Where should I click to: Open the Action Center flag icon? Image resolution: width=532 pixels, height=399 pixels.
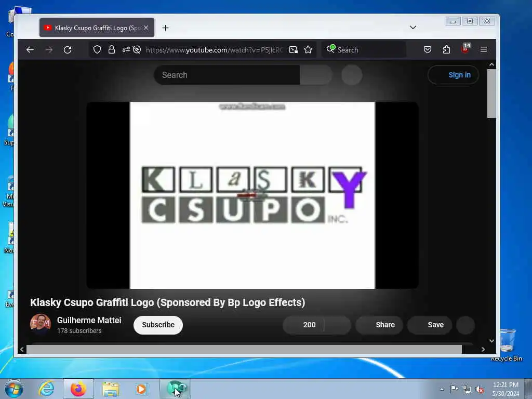coord(454,389)
